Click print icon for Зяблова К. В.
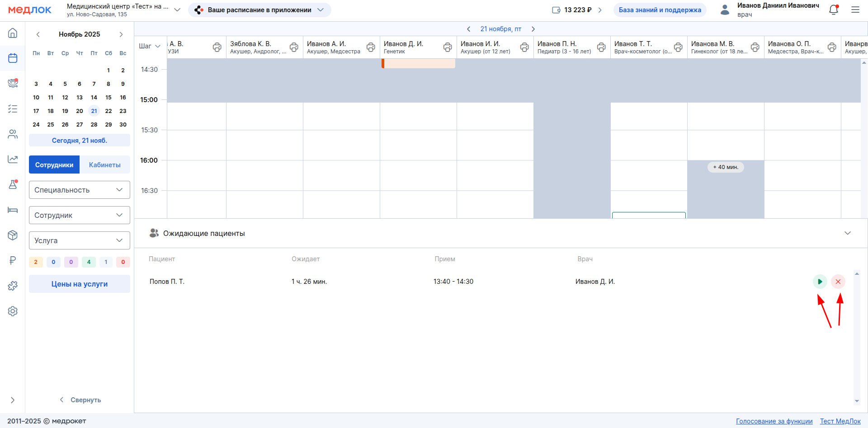Image resolution: width=868 pixels, height=428 pixels. (x=294, y=47)
